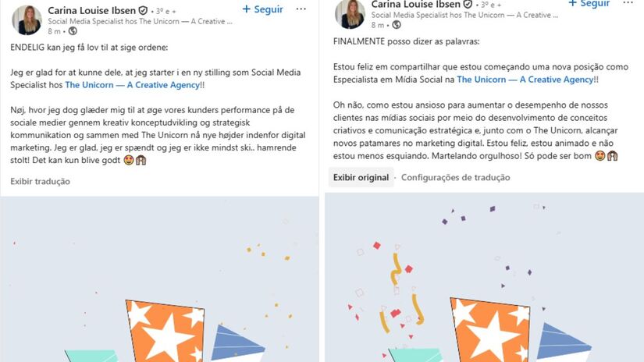This screenshot has height=362, width=644.
Task: Click Exibir tradução to translate post
Action: 41,182
